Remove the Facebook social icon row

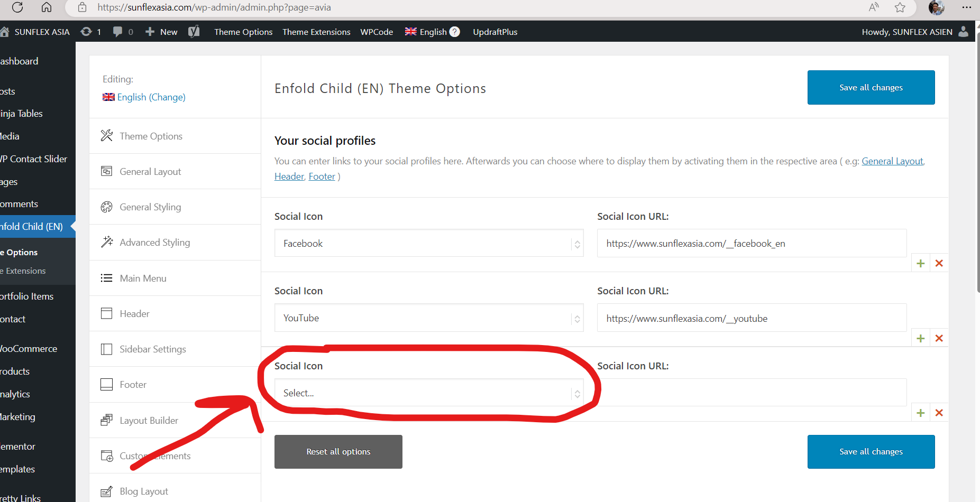939,263
